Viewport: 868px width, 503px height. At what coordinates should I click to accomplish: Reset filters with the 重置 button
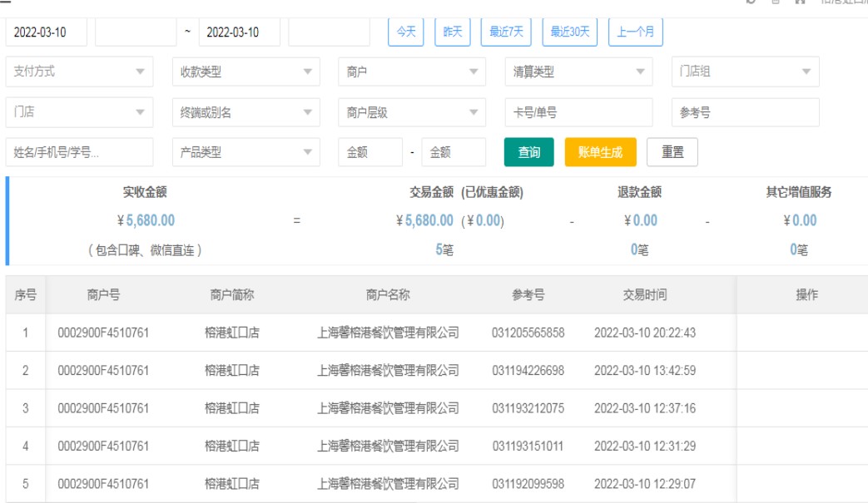pyautogui.click(x=672, y=152)
